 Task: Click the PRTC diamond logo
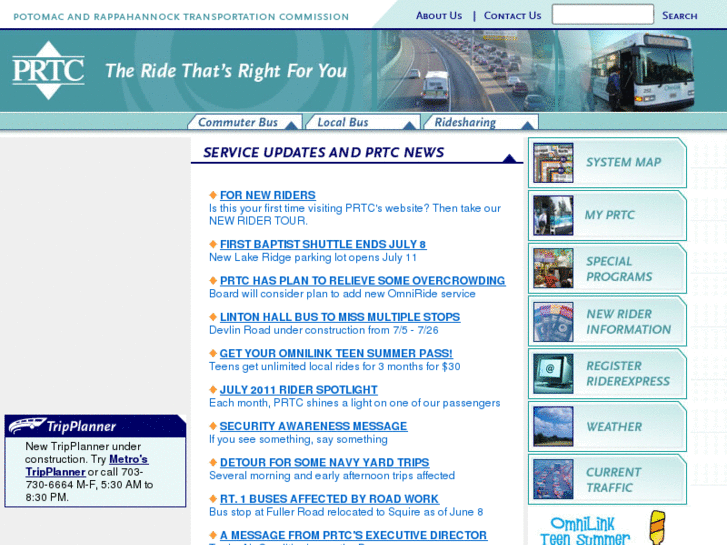pos(48,71)
